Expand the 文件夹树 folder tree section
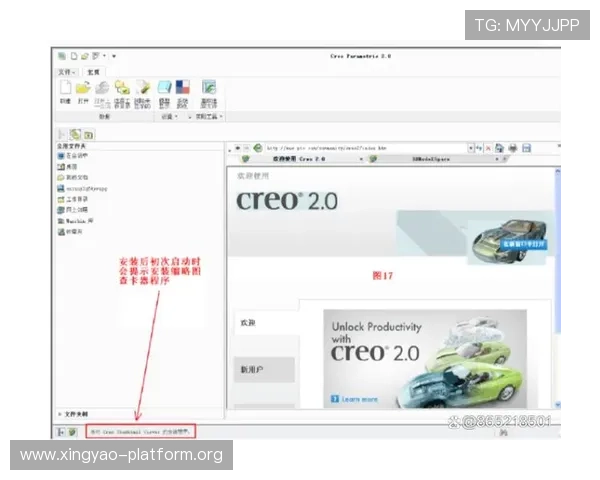 pos(73,414)
